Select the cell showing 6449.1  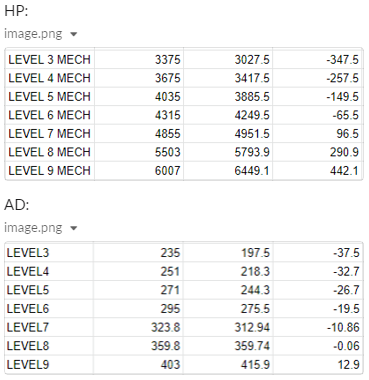coord(228,171)
